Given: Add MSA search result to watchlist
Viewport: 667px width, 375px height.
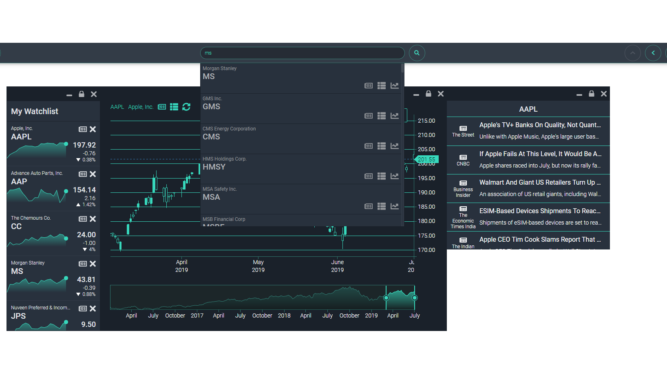Looking at the screenshot, I should click(382, 206).
